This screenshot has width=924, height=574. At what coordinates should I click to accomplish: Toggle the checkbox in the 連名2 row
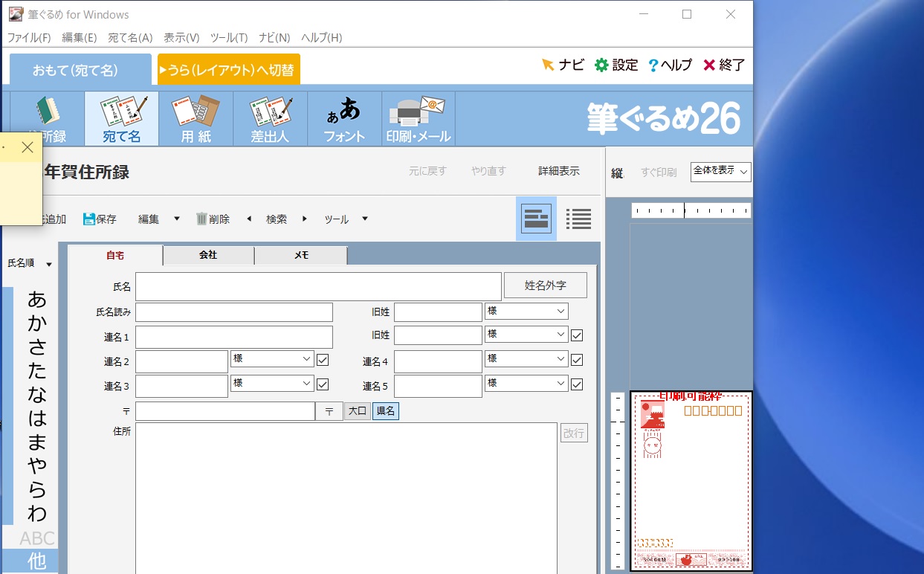click(x=323, y=360)
